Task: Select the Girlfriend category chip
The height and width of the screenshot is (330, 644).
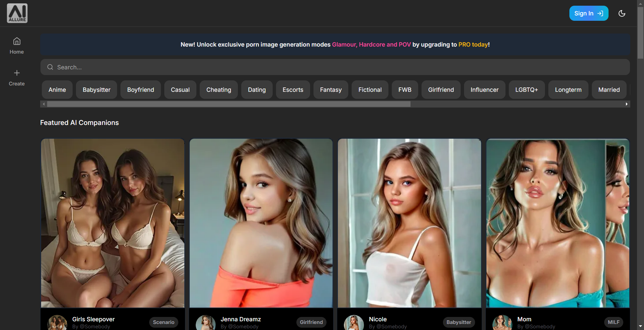Action: (441, 90)
